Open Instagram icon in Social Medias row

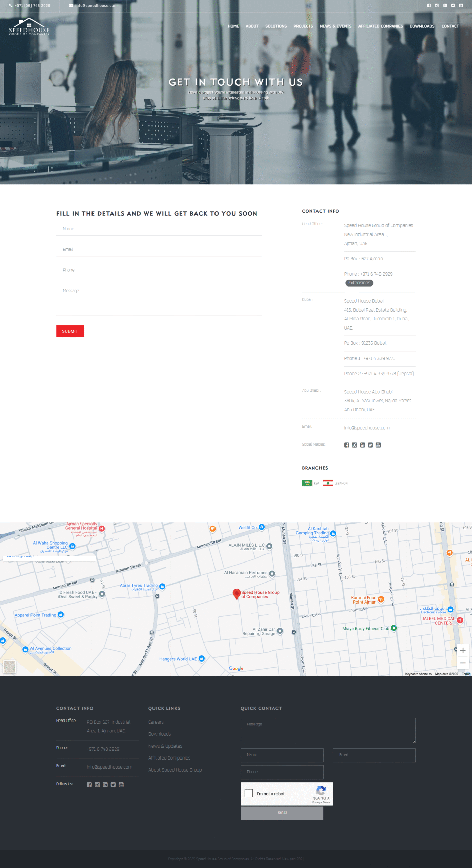(354, 445)
